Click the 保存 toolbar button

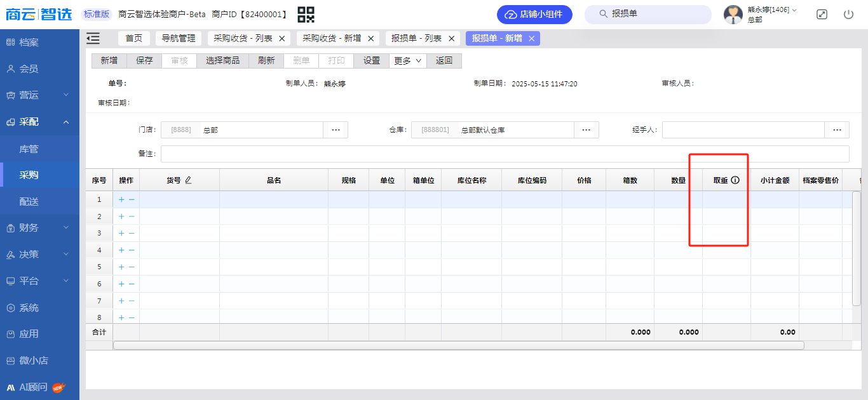point(144,61)
